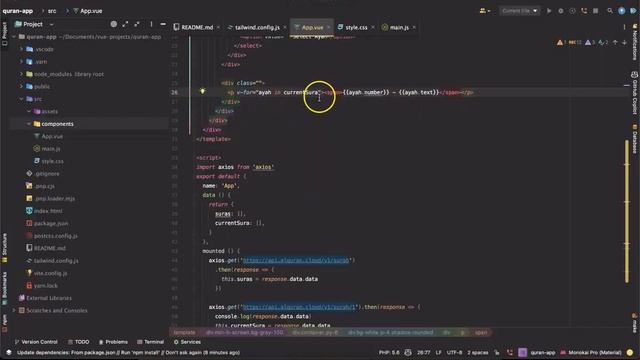Screen dimensions: 640x360
Task: Open the editor tabs options vertical dots
Action: [x=624, y=27]
